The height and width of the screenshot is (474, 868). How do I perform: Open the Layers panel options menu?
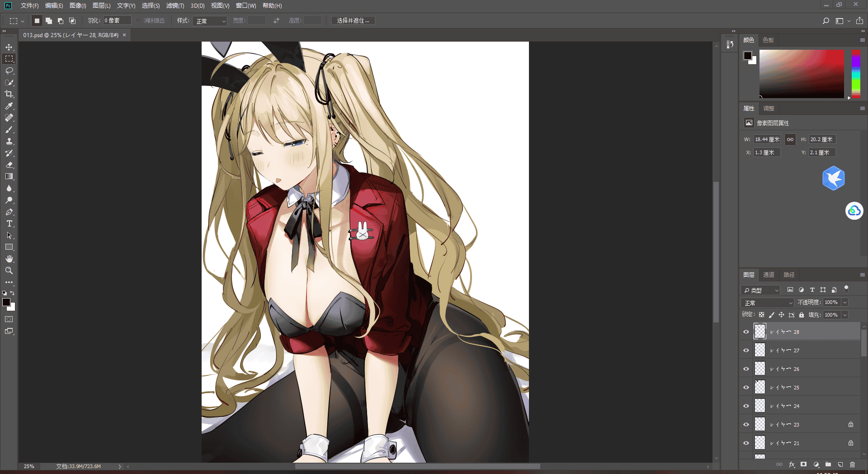pyautogui.click(x=862, y=275)
